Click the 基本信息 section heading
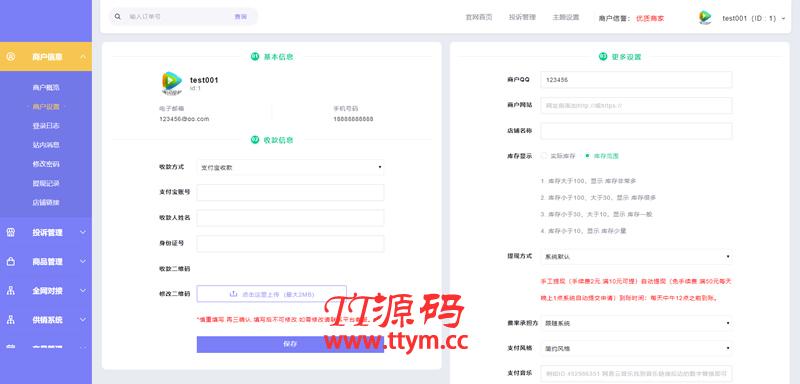800x384 pixels. 278,57
